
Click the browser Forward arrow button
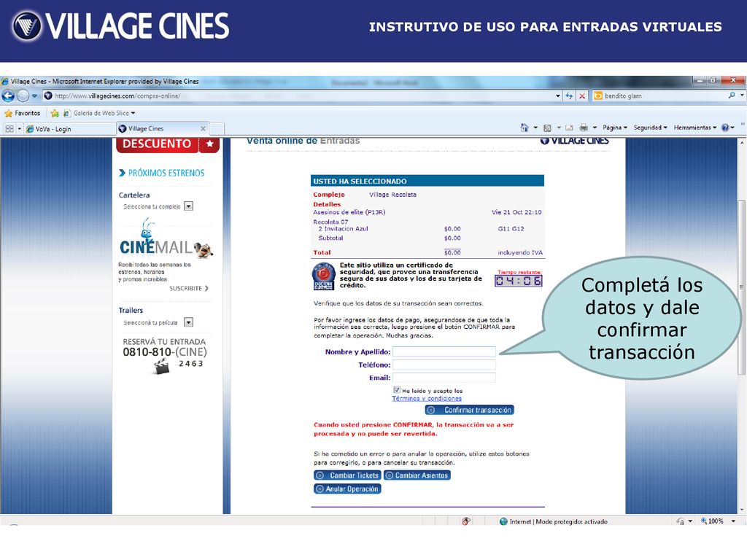(x=23, y=96)
